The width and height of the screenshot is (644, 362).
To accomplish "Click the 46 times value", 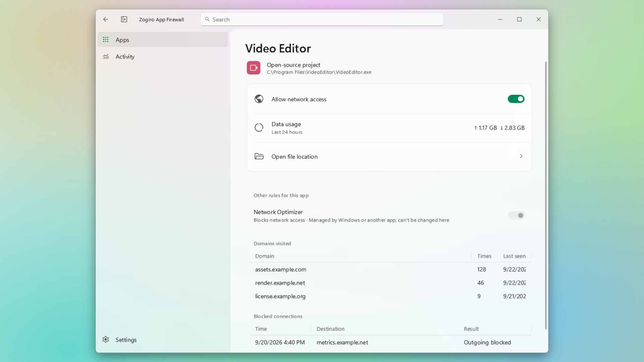I will click(x=481, y=283).
